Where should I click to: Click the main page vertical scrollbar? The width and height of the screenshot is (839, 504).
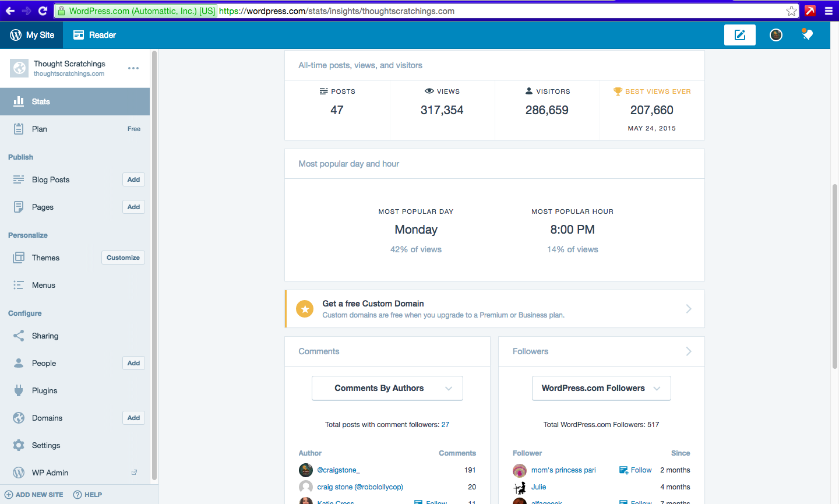(835, 276)
